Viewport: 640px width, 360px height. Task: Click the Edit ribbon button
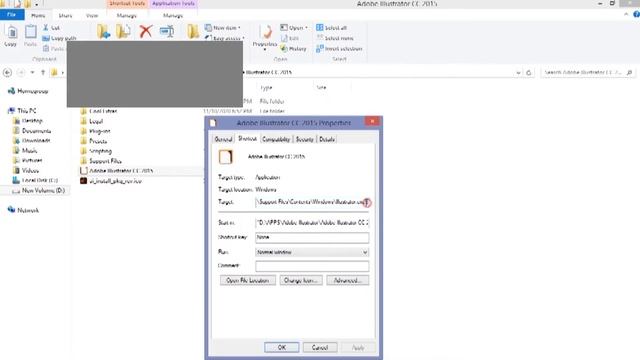tap(290, 38)
